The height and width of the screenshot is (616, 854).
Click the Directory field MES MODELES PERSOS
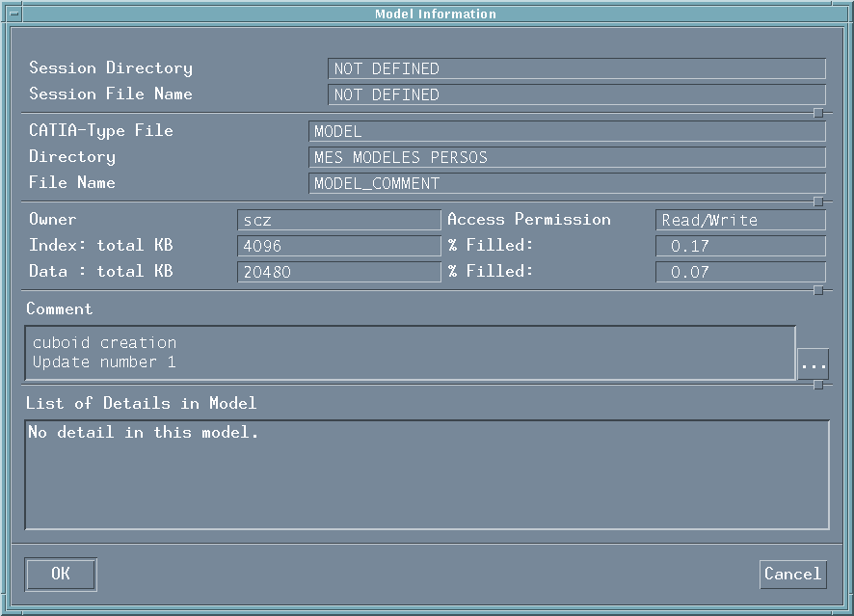567,157
